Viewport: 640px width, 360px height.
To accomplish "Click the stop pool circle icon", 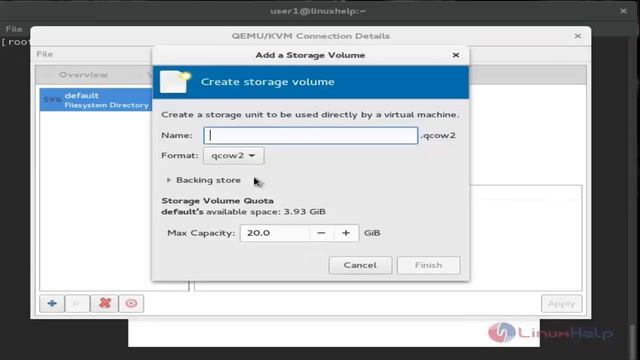I will point(131,303).
